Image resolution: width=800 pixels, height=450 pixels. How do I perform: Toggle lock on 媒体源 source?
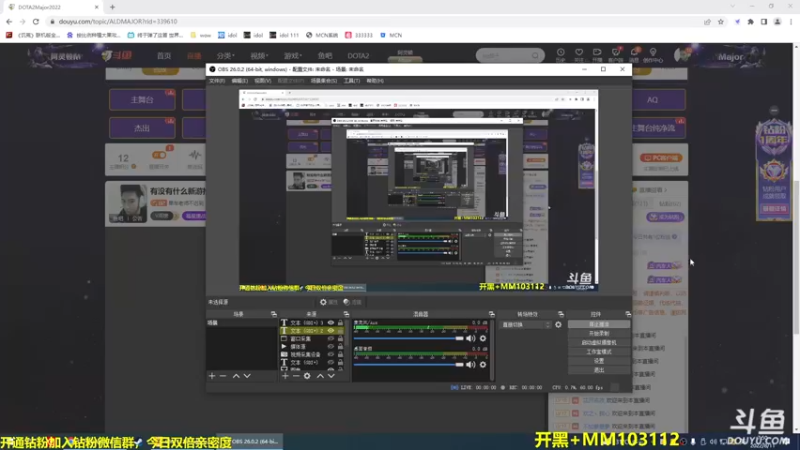[340, 346]
